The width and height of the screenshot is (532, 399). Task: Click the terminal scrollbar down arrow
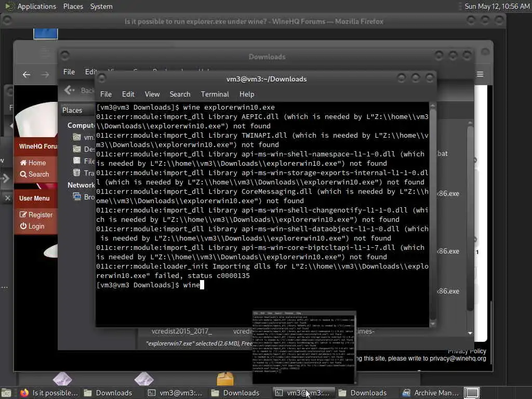[x=433, y=324]
